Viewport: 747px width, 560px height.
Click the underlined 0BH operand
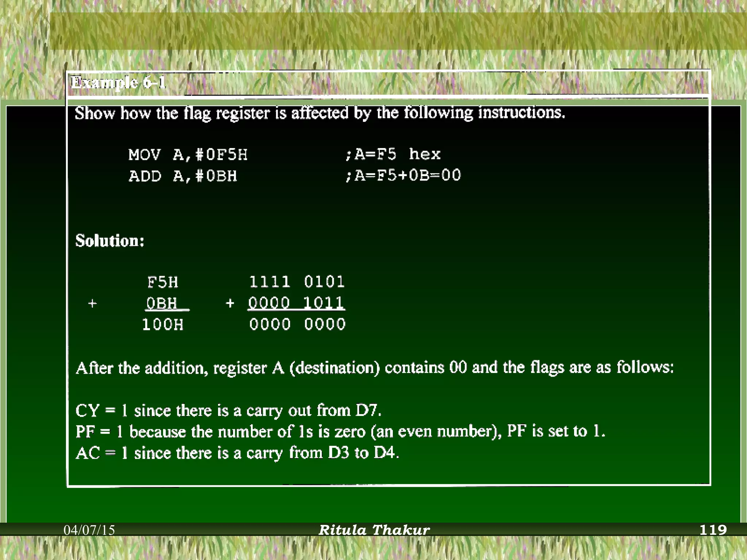[162, 303]
